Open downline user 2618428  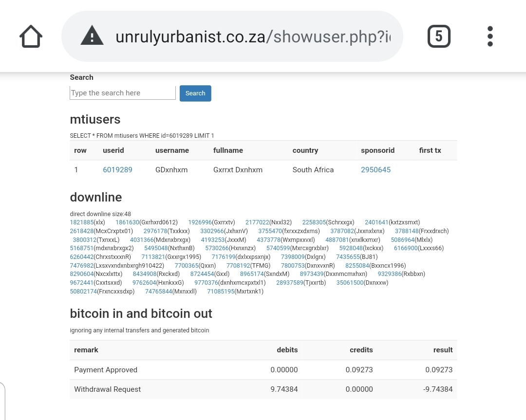click(82, 231)
